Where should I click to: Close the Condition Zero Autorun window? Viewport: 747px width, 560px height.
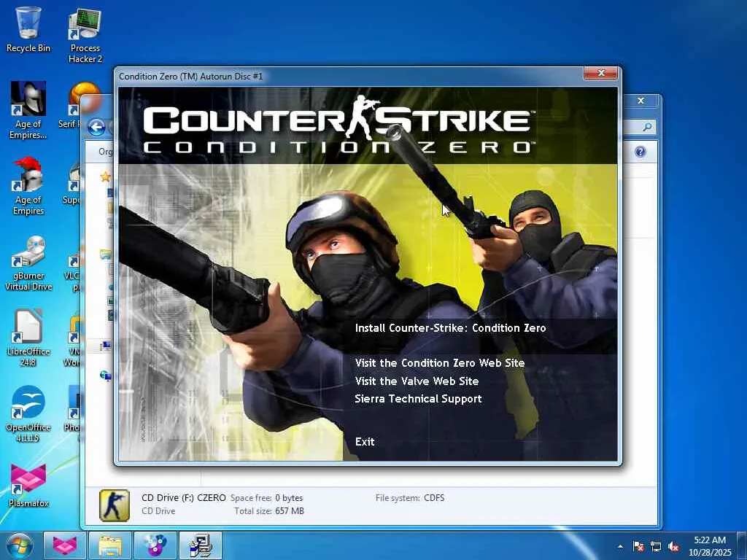click(x=601, y=74)
